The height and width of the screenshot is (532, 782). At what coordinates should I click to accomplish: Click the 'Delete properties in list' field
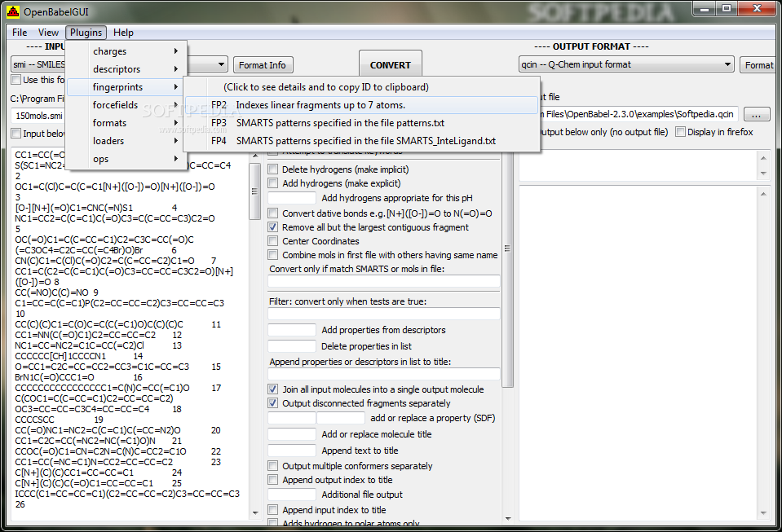click(x=292, y=346)
